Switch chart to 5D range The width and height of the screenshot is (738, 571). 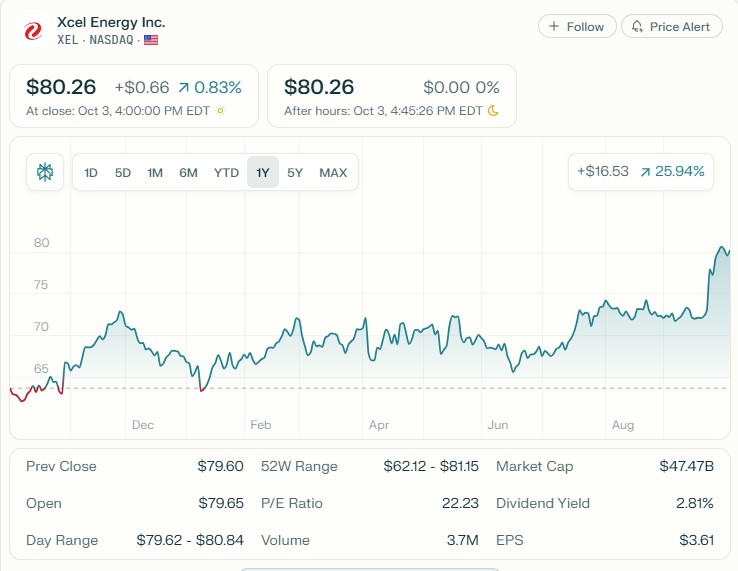(x=123, y=172)
